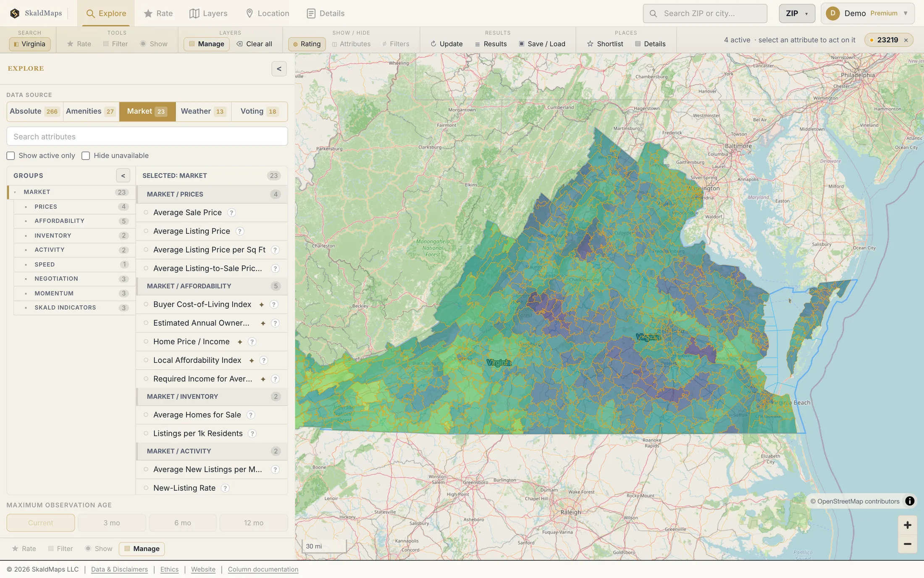Select Home Price / Income radio
The height and width of the screenshot is (578, 924).
point(146,342)
